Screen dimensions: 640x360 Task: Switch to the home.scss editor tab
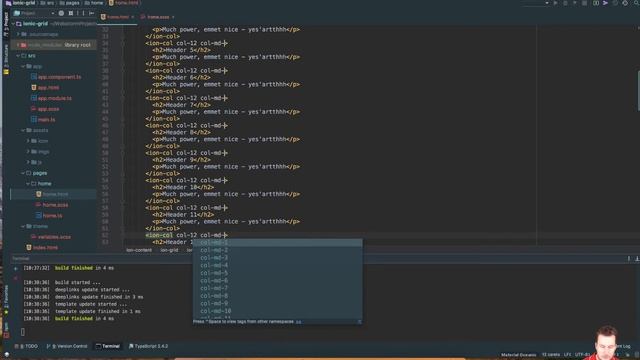pos(158,17)
